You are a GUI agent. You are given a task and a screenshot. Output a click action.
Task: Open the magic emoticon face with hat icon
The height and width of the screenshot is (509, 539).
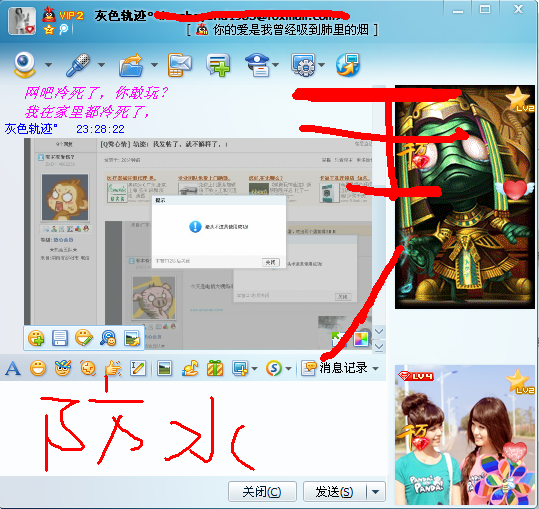coord(63,368)
